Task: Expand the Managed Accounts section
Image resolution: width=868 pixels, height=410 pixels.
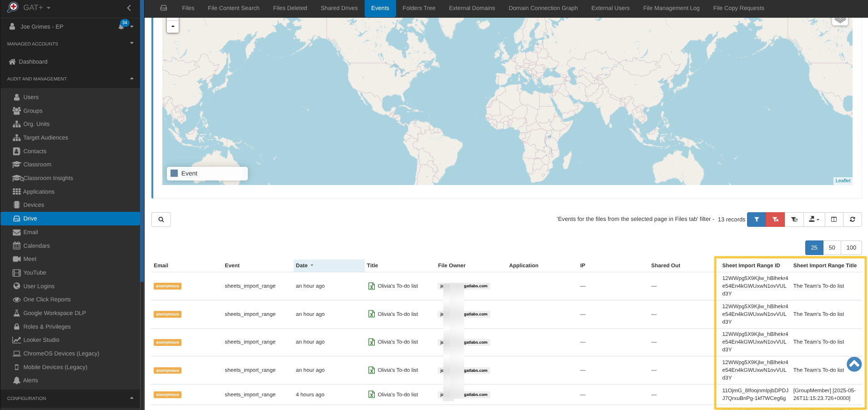Action: click(x=70, y=44)
